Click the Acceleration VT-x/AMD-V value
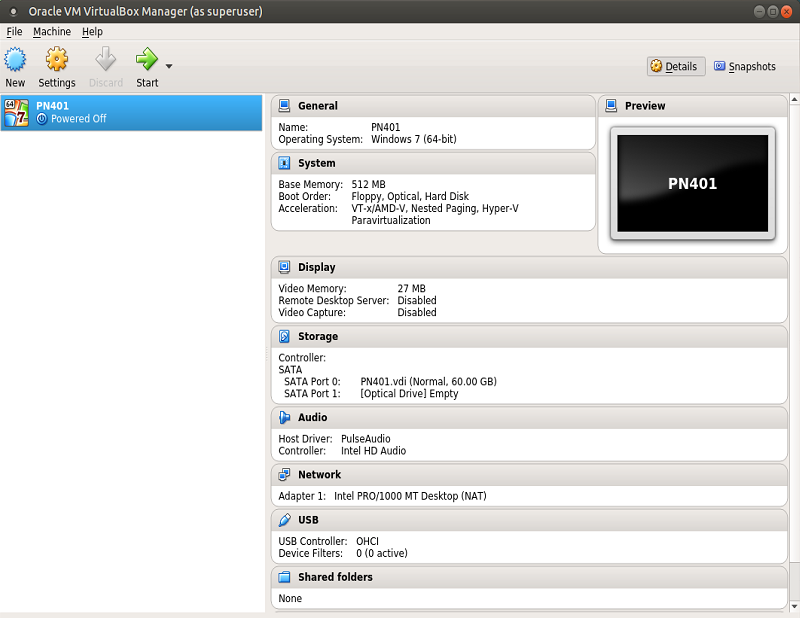The height and width of the screenshot is (618, 800). pos(435,214)
